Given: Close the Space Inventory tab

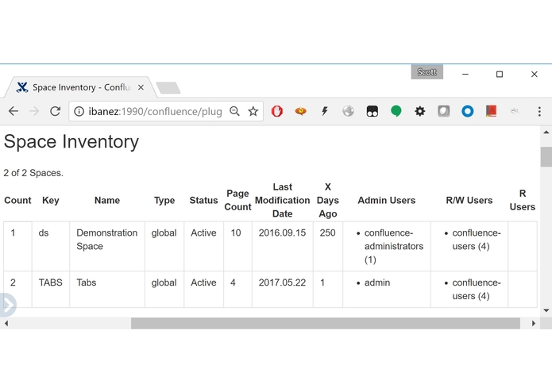Looking at the screenshot, I should (141, 87).
